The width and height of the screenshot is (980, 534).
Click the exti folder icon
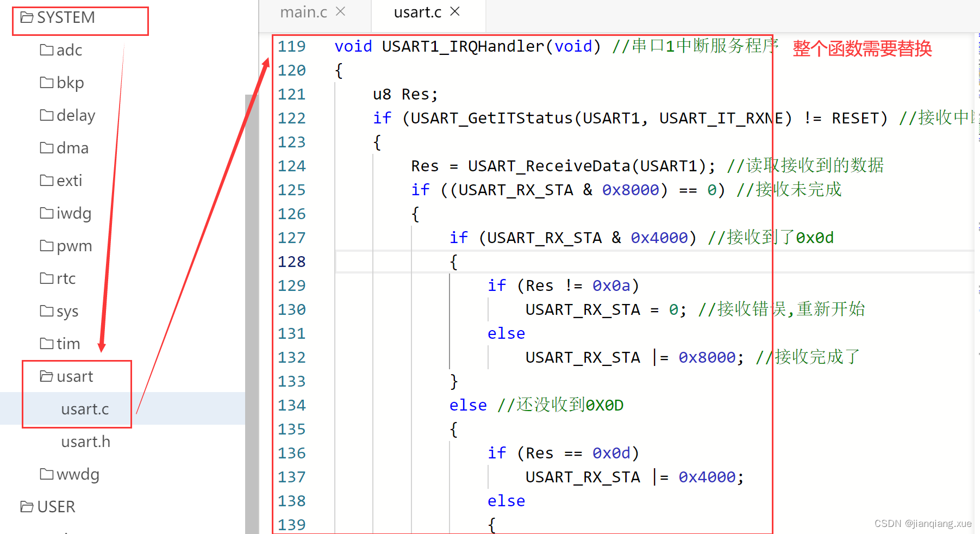47,181
